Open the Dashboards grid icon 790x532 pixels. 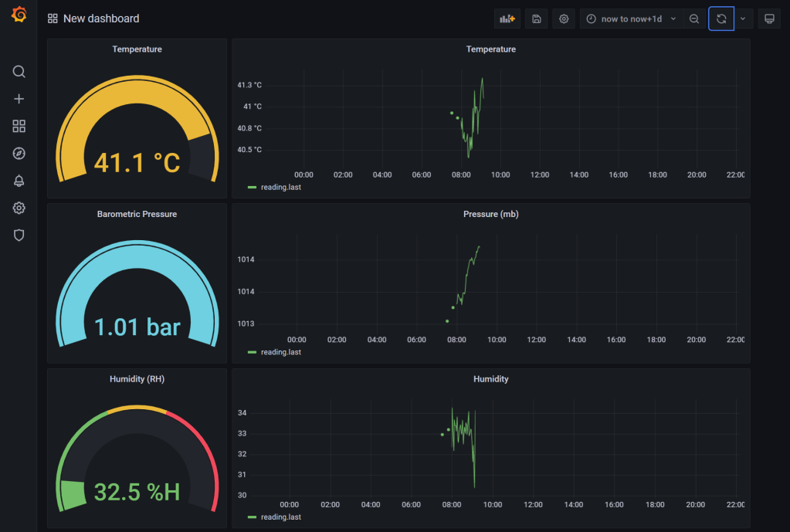pyautogui.click(x=19, y=126)
